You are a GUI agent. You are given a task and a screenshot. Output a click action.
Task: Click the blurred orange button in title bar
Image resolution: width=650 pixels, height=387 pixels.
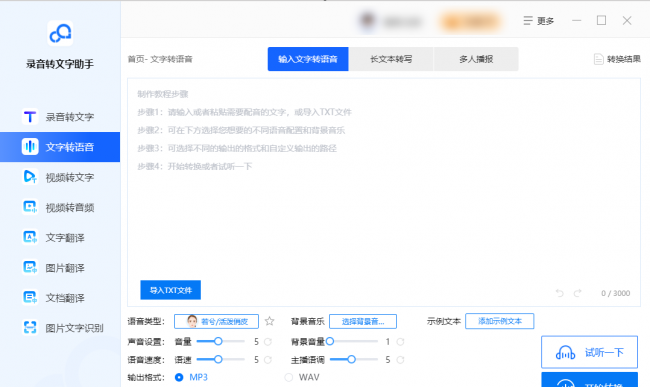(x=470, y=21)
